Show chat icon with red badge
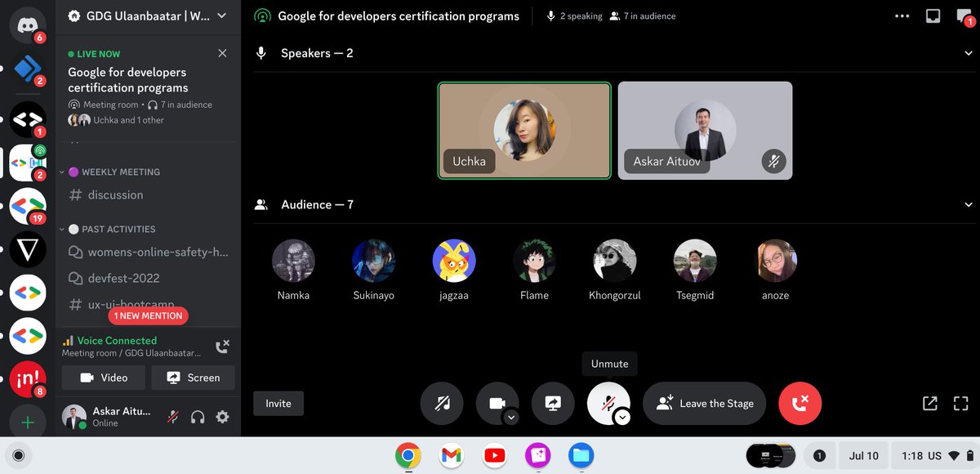Viewport: 980px width, 474px height. click(x=964, y=16)
